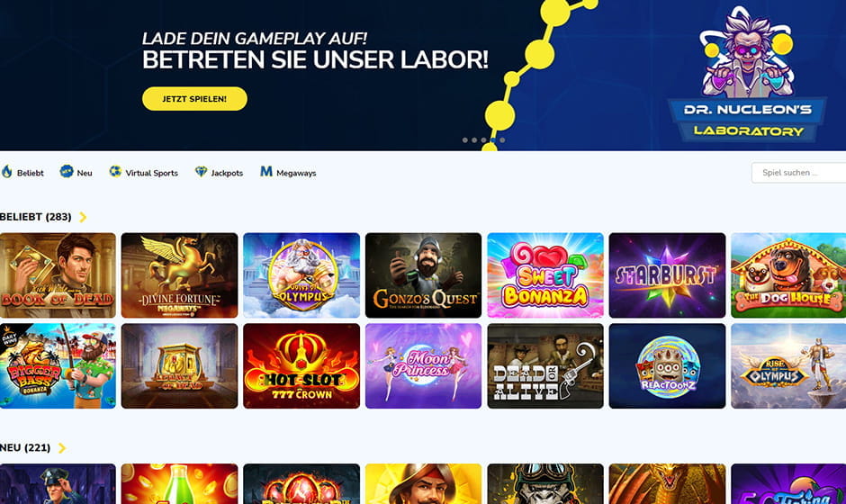Select the first banner carousel dot

(465, 139)
